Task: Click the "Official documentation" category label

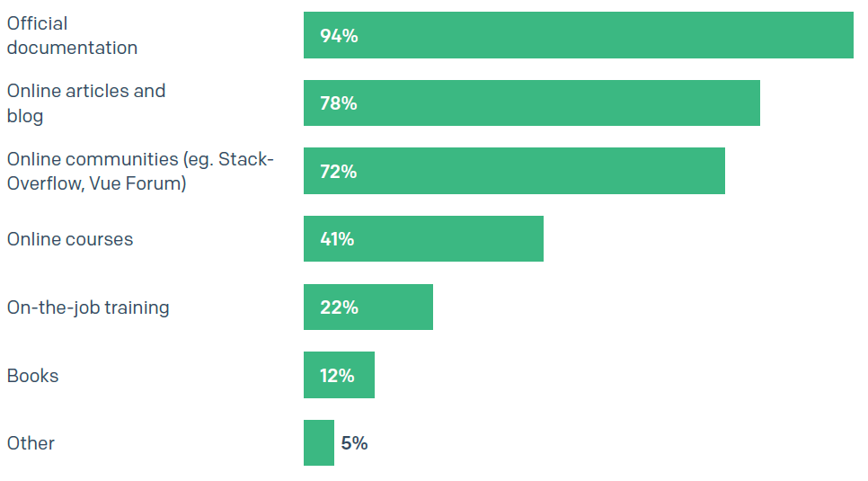Action: pos(72,35)
